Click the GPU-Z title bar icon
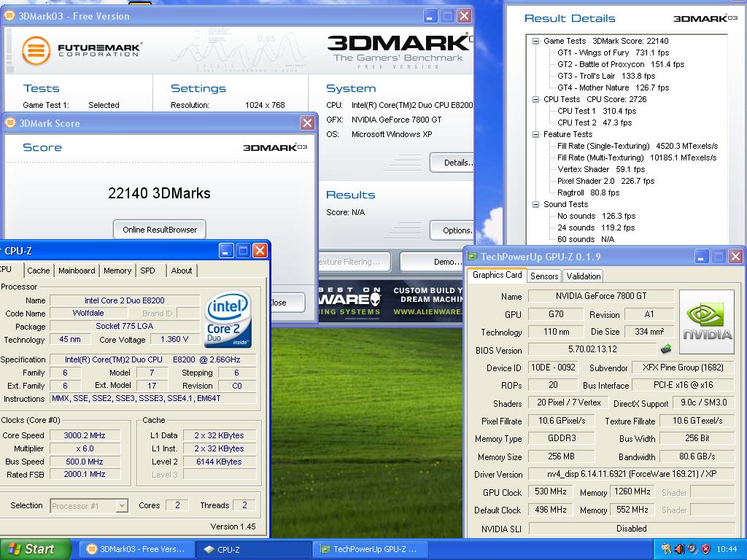747x560 pixels. click(x=472, y=257)
